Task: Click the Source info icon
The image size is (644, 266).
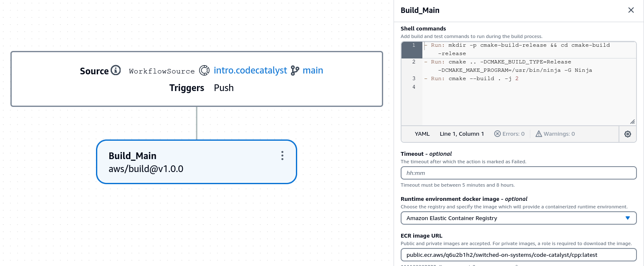Action: pos(116,70)
